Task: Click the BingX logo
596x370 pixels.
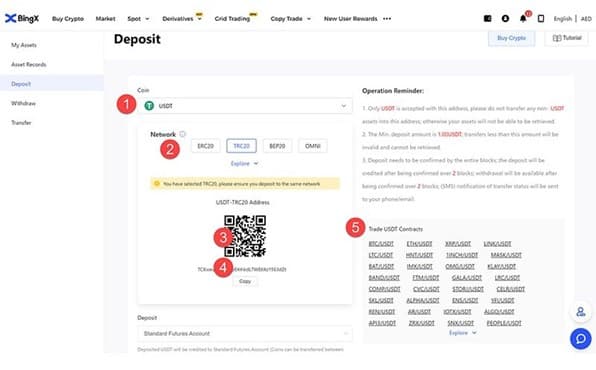Action: point(22,18)
